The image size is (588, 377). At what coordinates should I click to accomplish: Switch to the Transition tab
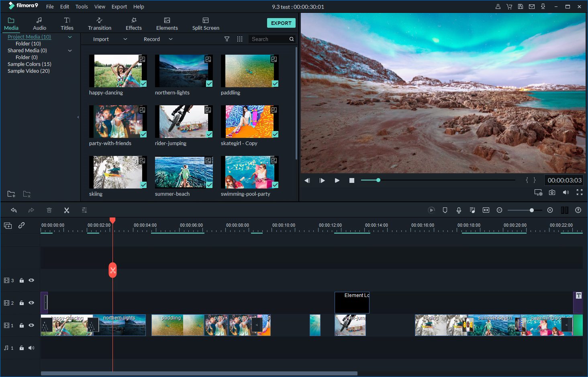[x=99, y=23]
